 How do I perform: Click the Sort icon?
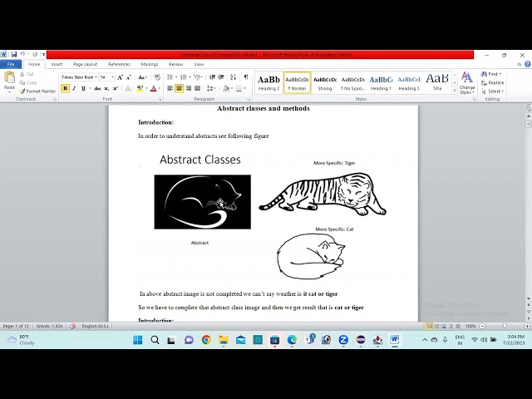coord(233,77)
